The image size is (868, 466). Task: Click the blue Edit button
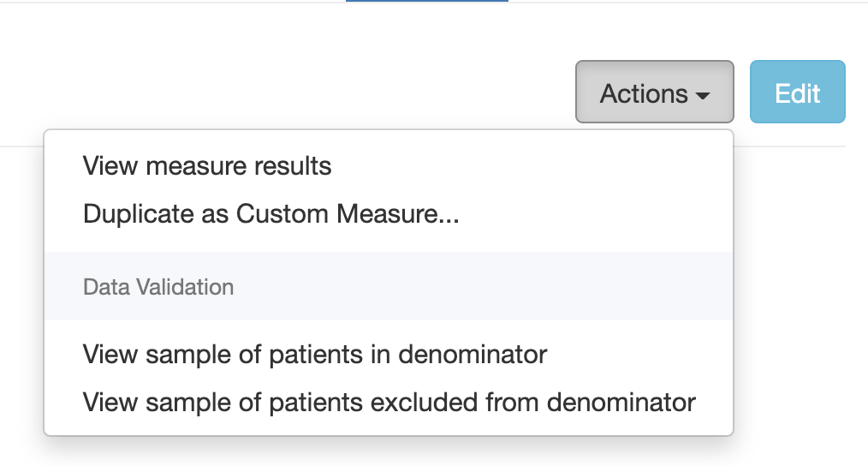pos(797,93)
